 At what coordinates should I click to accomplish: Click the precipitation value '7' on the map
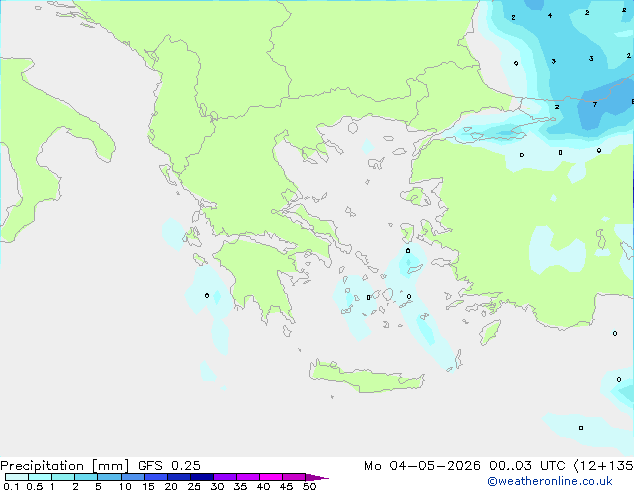coord(594,104)
